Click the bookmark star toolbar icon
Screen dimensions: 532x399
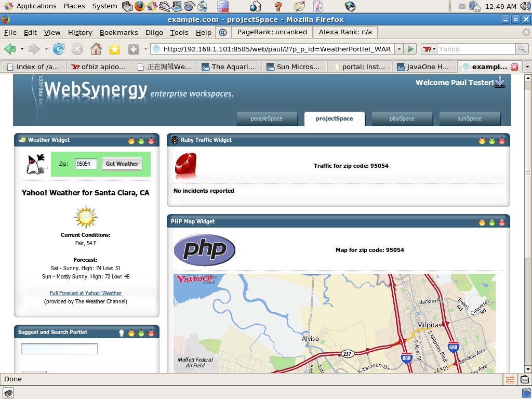pyautogui.click(x=114, y=49)
